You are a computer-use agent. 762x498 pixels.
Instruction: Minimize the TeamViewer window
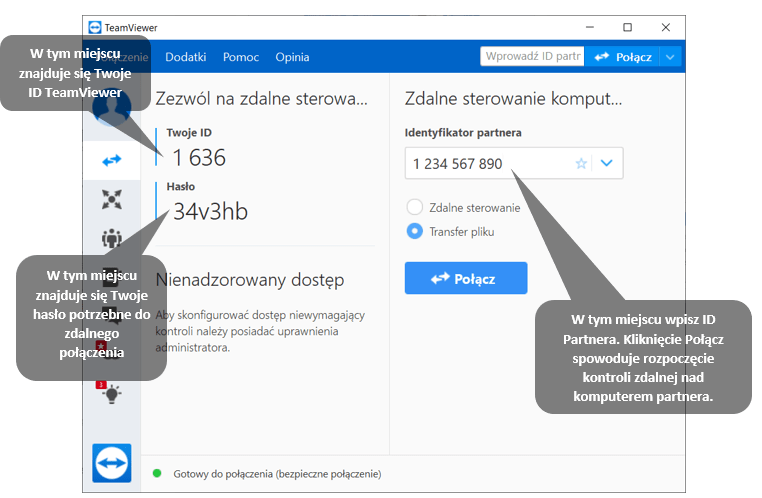590,27
